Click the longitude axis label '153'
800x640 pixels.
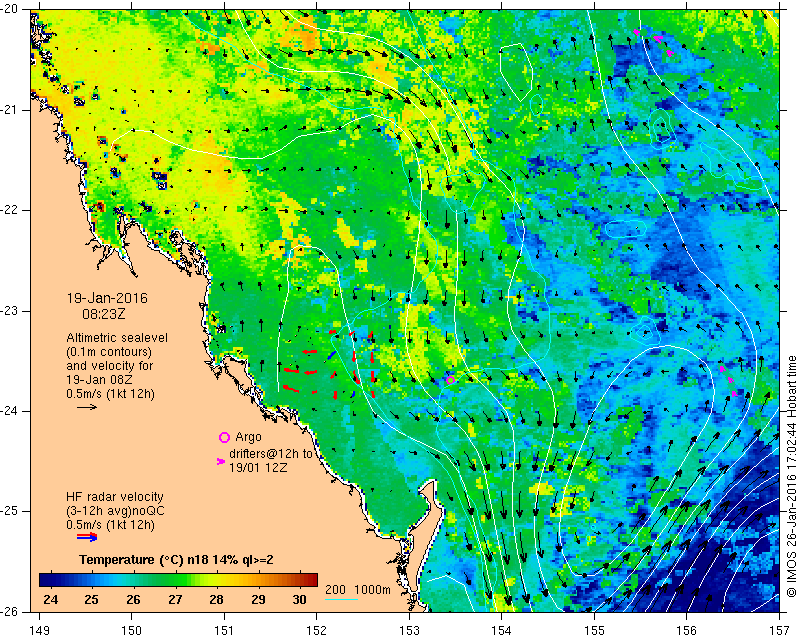[409, 631]
